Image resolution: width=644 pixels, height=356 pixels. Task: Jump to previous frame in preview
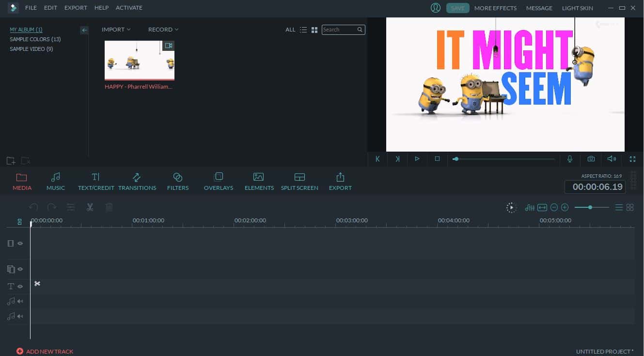coord(377,159)
